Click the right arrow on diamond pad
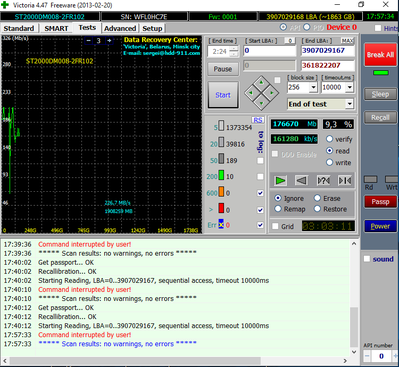399x367 pixels. 272,93
